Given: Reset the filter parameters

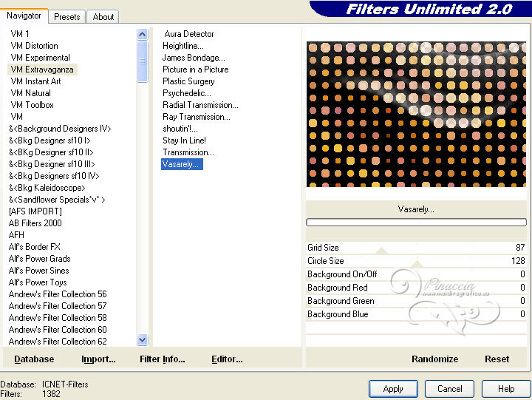Looking at the screenshot, I should (x=497, y=359).
